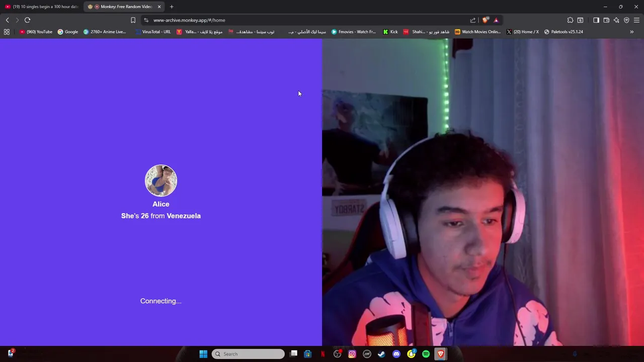Open the browser hamburger menu
The height and width of the screenshot is (362, 644).
click(636, 20)
